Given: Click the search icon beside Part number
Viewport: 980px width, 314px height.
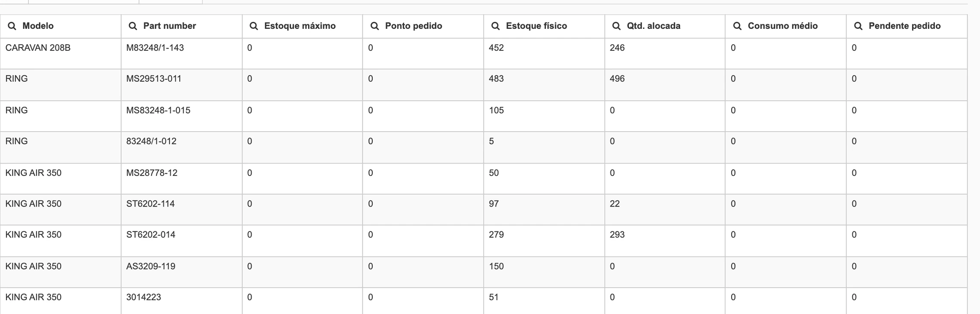Looking at the screenshot, I should (x=133, y=26).
